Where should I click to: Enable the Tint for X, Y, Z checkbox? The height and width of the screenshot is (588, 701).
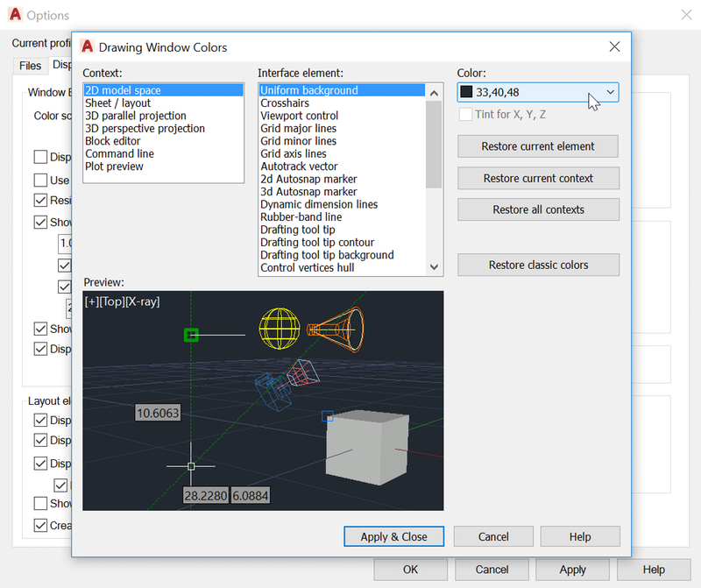pyautogui.click(x=465, y=114)
